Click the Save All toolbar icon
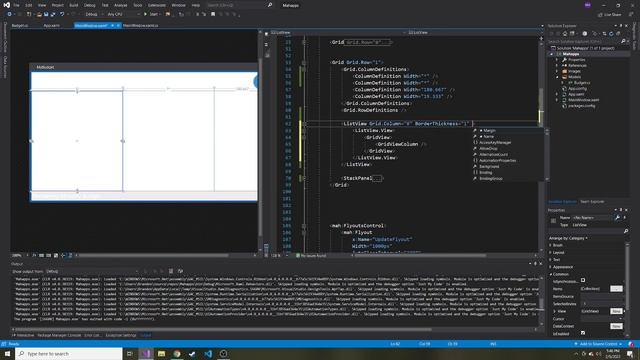This screenshot has height=360, width=640. pyautogui.click(x=53, y=14)
